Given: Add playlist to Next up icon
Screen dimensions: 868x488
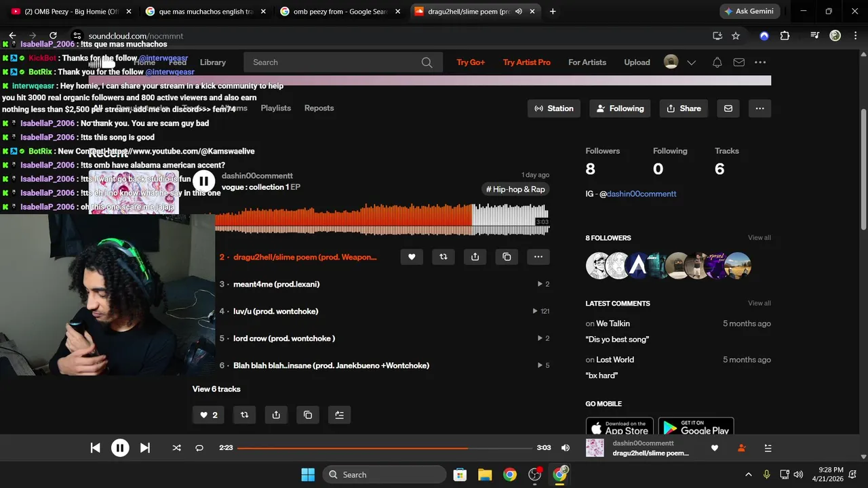Looking at the screenshot, I should [x=339, y=415].
